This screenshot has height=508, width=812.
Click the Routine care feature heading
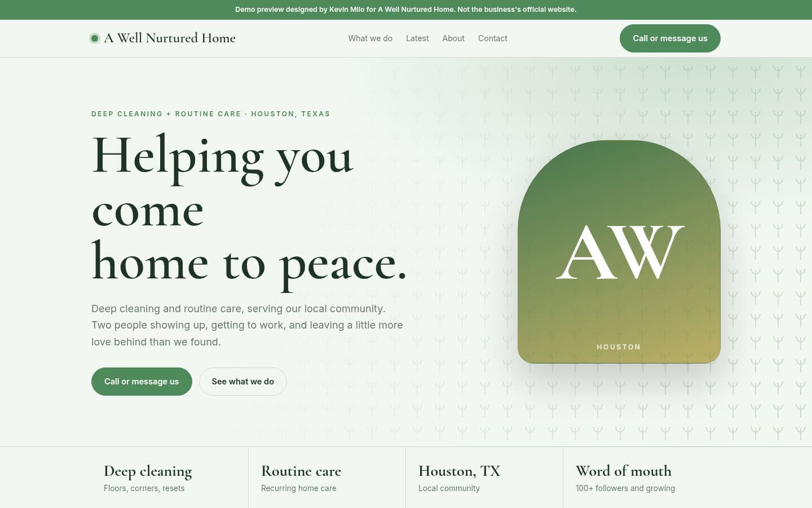tap(301, 471)
